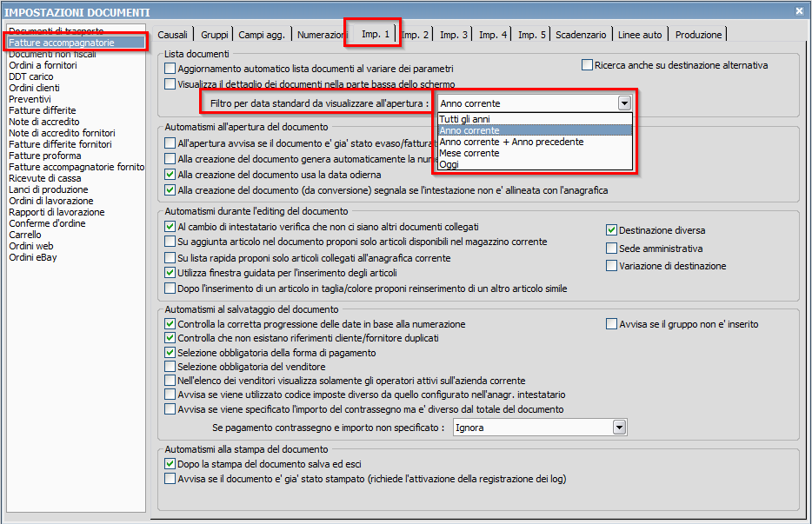The height and width of the screenshot is (524, 812).
Task: Pick Anno corrente in the dropdown list
Action: tap(535, 130)
